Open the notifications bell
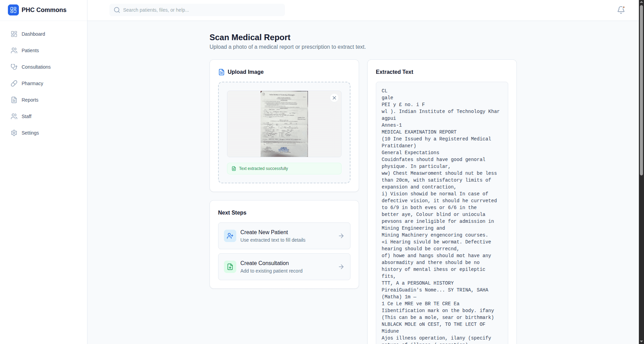Viewport: 644px width, 344px height. point(621,10)
